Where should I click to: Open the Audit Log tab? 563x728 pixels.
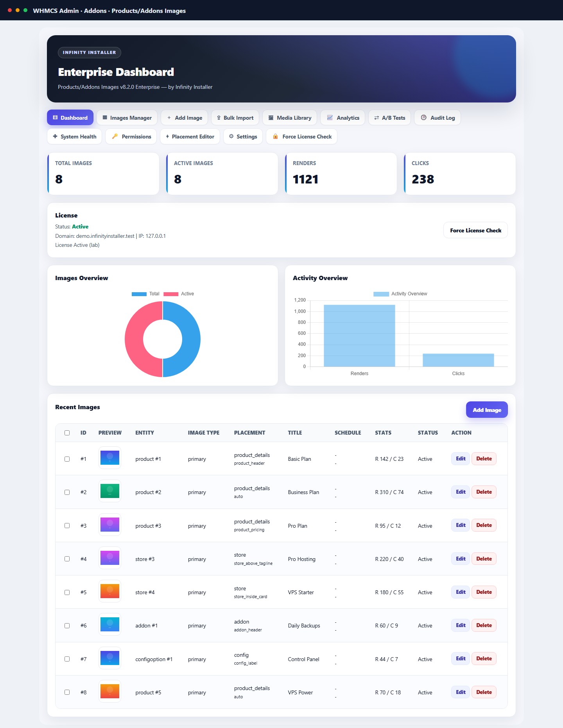(437, 117)
